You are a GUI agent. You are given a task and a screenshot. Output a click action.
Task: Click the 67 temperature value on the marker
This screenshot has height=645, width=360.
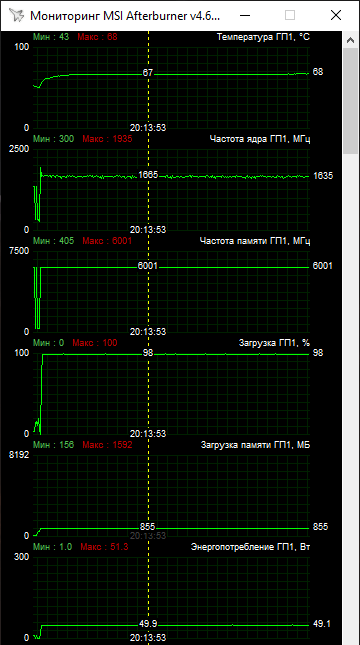point(147,73)
